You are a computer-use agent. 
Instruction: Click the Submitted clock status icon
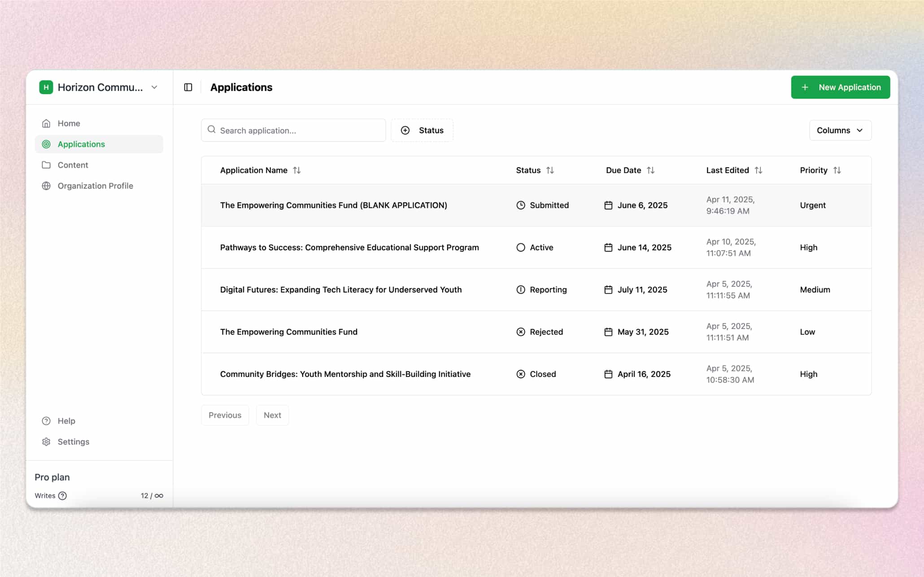tap(520, 205)
